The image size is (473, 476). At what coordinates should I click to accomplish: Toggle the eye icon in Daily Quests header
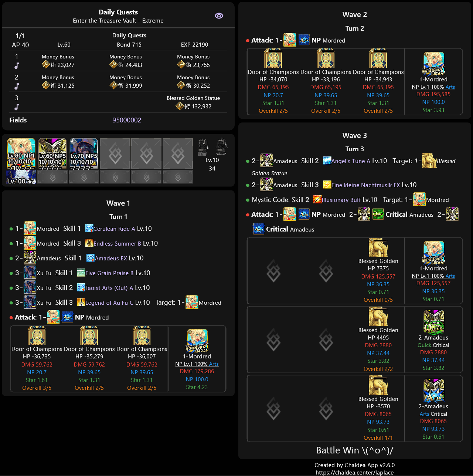[219, 16]
